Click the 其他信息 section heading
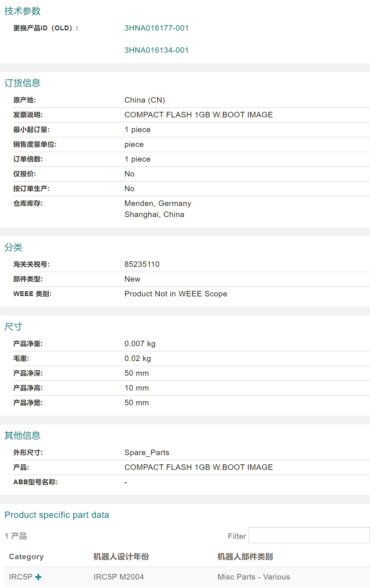 [23, 436]
